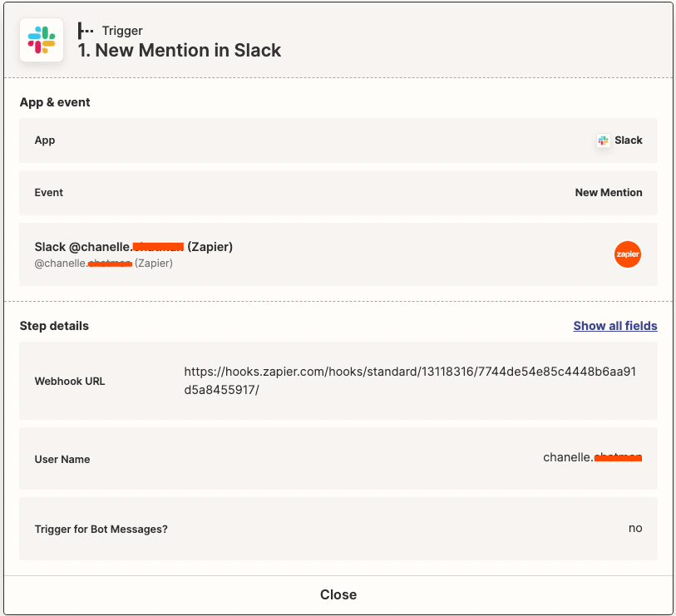Image resolution: width=676 pixels, height=616 pixels.
Task: Close the trigger details dialog
Action: point(338,594)
